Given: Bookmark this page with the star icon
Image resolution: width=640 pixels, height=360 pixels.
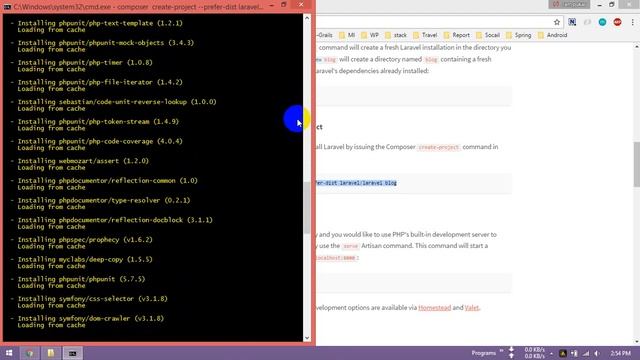Looking at the screenshot, I should coord(557,22).
